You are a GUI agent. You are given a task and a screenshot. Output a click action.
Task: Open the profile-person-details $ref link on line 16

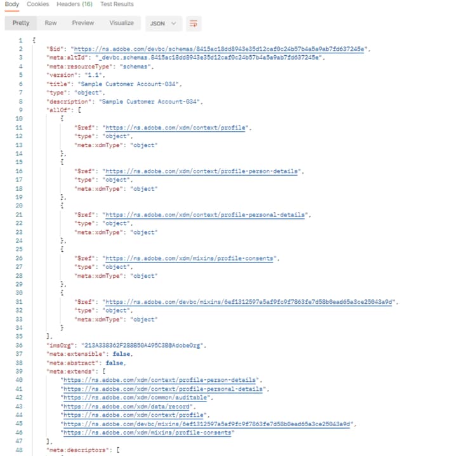pos(202,171)
